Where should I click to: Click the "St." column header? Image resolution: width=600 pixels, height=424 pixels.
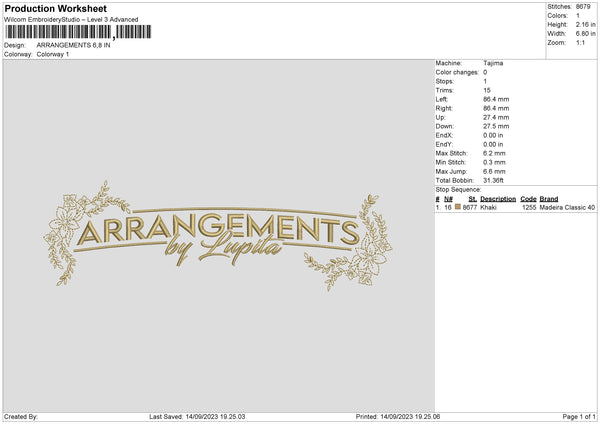click(473, 199)
